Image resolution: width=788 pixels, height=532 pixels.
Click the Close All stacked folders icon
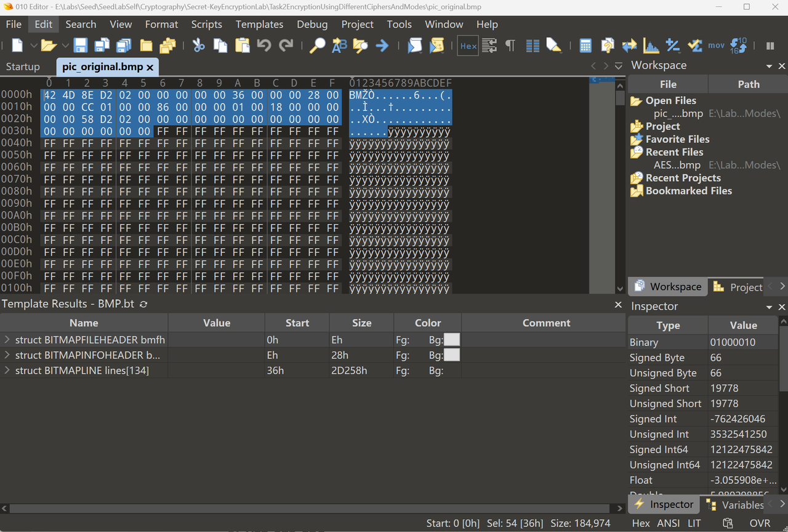pyautogui.click(x=167, y=46)
